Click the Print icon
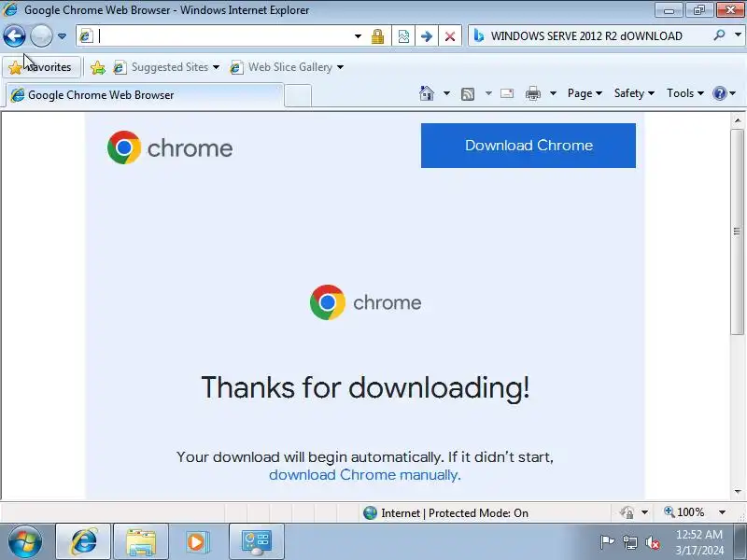Image resolution: width=747 pixels, height=560 pixels. (x=532, y=93)
